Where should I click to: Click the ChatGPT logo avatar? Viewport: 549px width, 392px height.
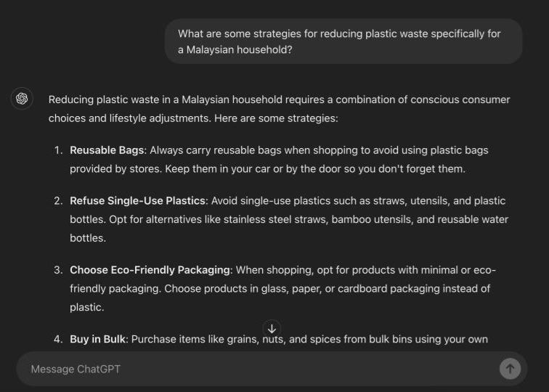click(22, 99)
